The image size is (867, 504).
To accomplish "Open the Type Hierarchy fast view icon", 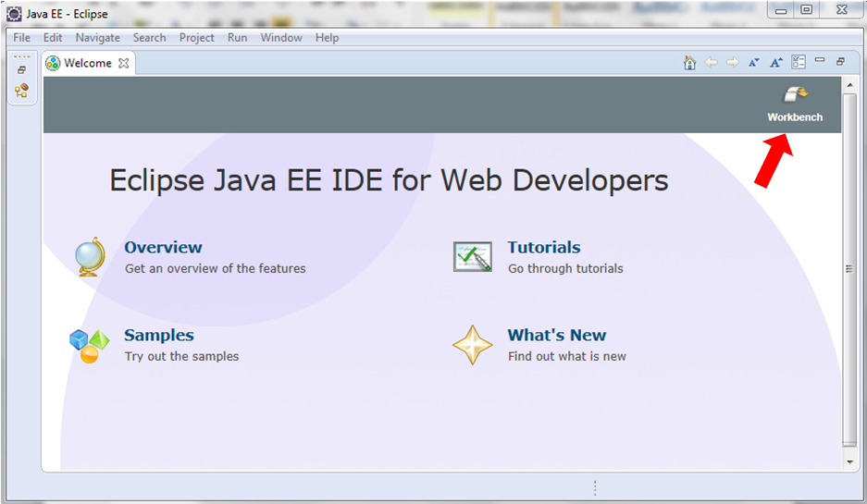I will 21,91.
